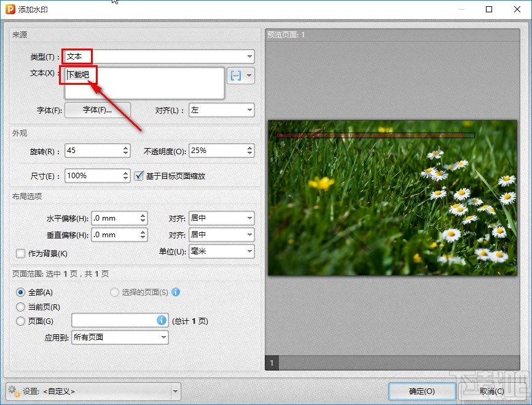Enable 作为背景 as background checkbox
532x405 pixels.
tap(20, 253)
